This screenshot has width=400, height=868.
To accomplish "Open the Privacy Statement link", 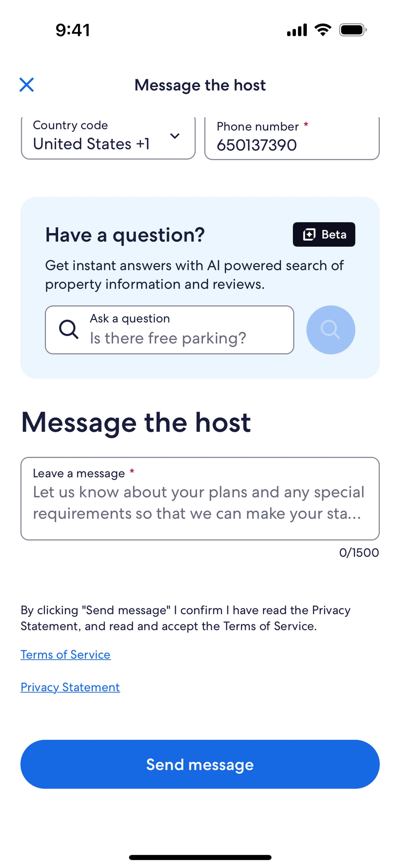I will coord(70,687).
